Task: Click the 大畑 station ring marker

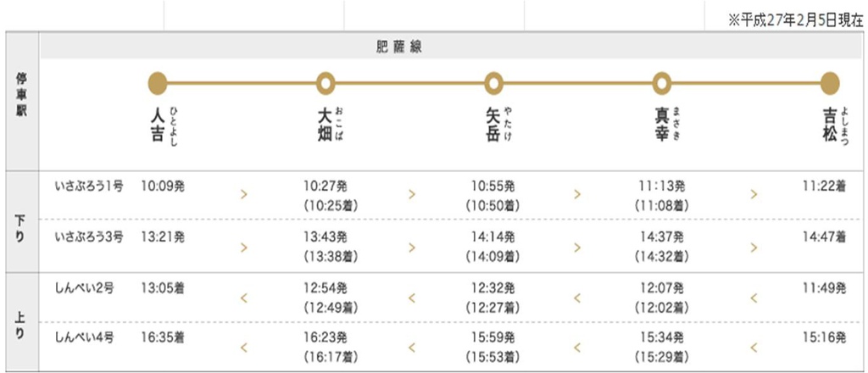Action: click(x=325, y=83)
